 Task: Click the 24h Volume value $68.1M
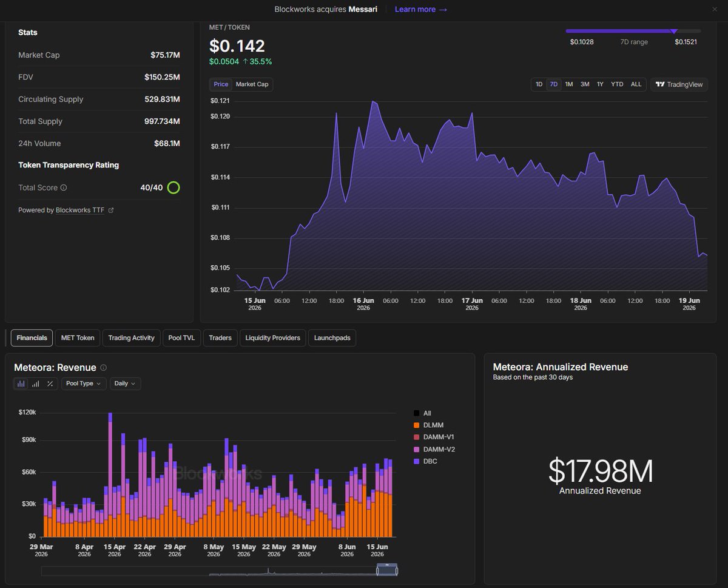(167, 144)
